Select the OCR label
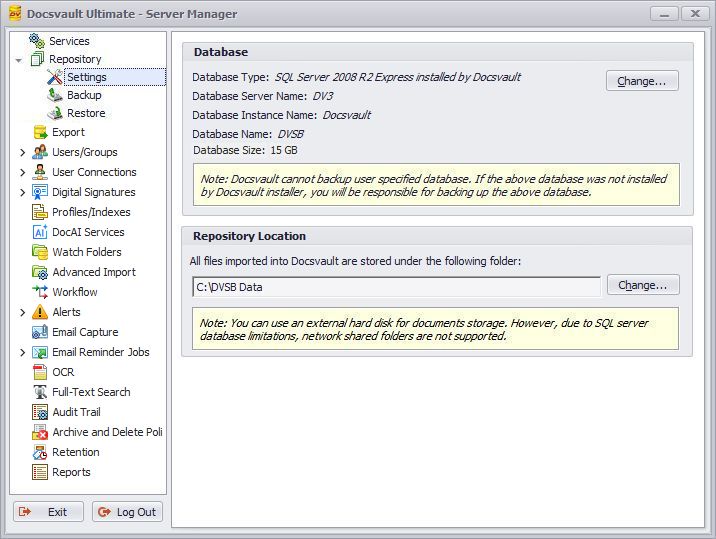 (63, 372)
